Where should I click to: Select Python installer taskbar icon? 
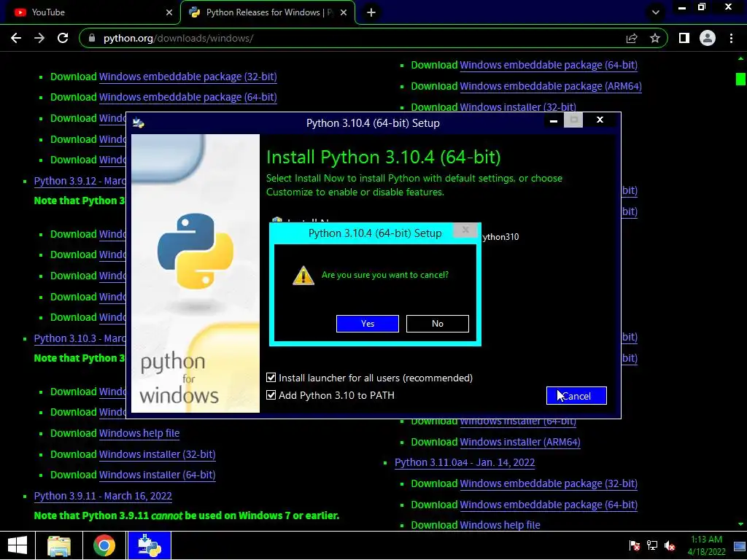(149, 545)
